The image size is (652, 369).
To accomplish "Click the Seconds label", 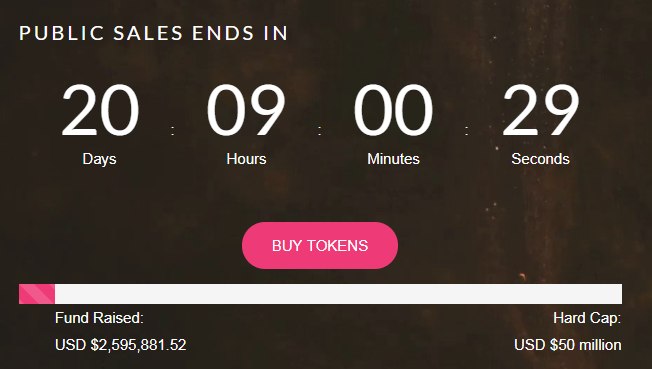I will (540, 159).
